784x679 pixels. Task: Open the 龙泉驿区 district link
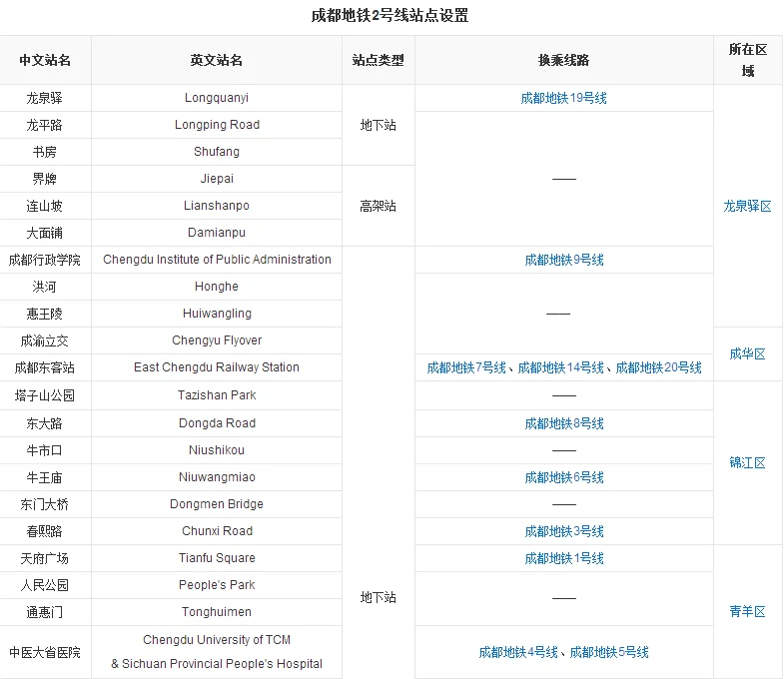(x=747, y=206)
